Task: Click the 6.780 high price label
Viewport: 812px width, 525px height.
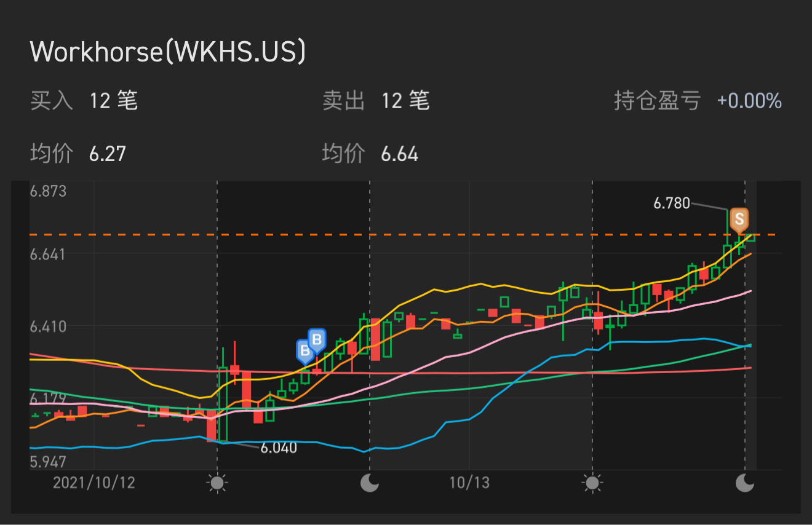Action: click(x=672, y=203)
